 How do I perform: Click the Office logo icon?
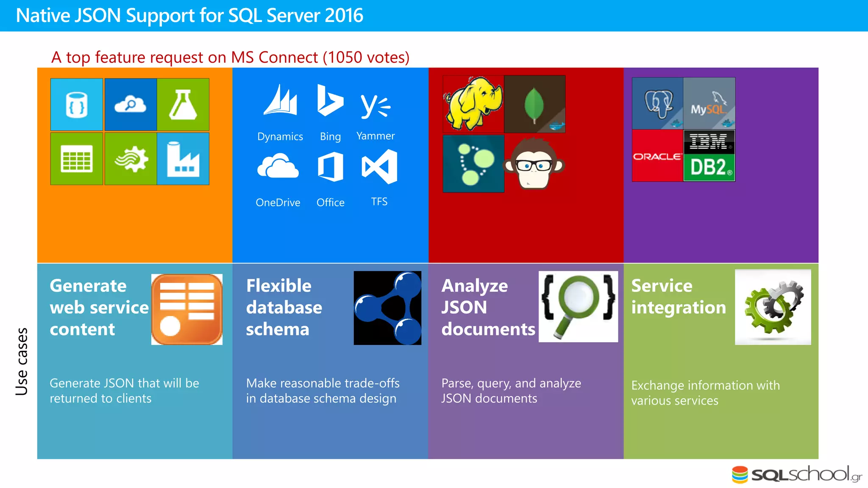tap(331, 167)
